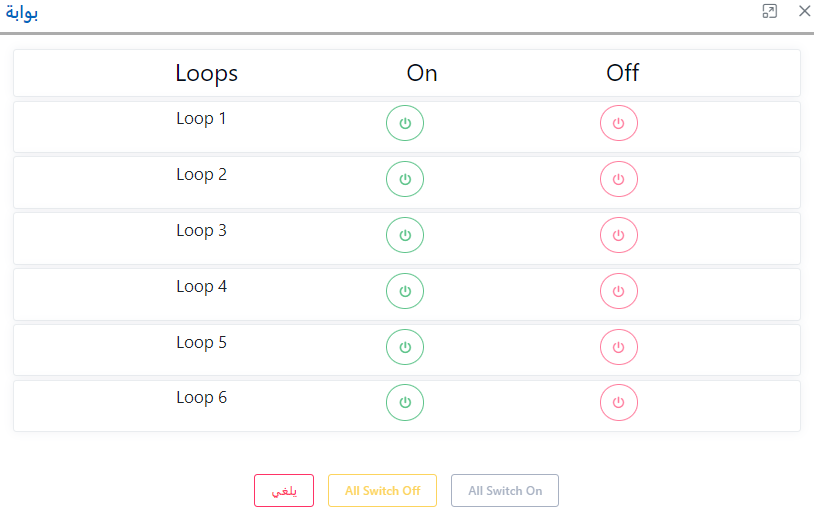Switch on Loop 2 green power button
814x508 pixels.
[405, 180]
